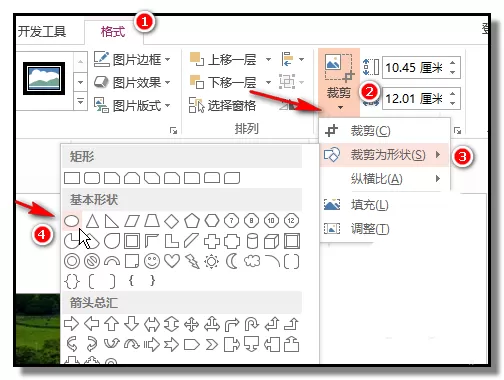The image size is (504, 380).
Task: Switch to the 开发工具 tab
Action: pos(42,32)
